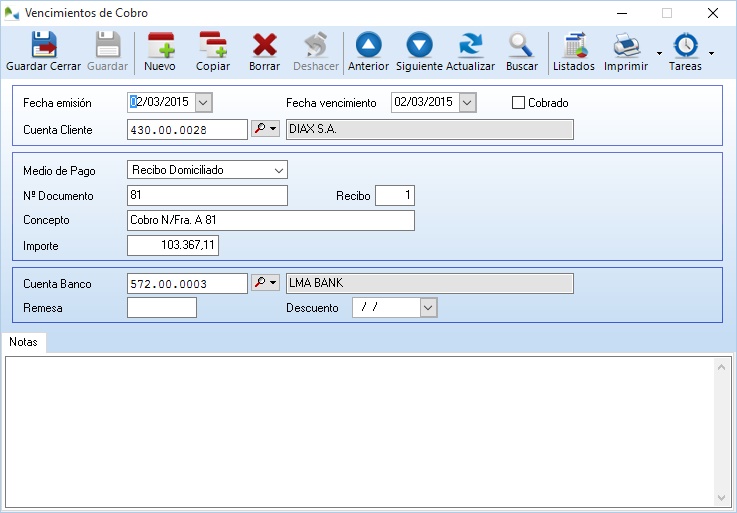Open the Descuento date dropdown
Screen dimensions: 737x513
click(x=428, y=308)
